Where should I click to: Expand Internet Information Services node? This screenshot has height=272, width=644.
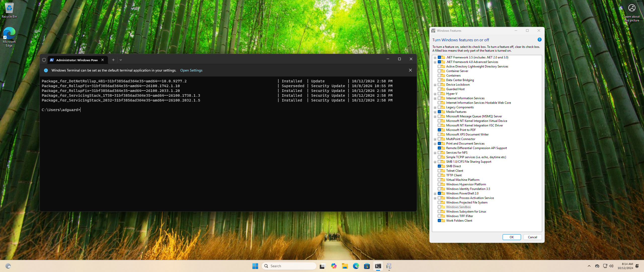pyautogui.click(x=435, y=98)
